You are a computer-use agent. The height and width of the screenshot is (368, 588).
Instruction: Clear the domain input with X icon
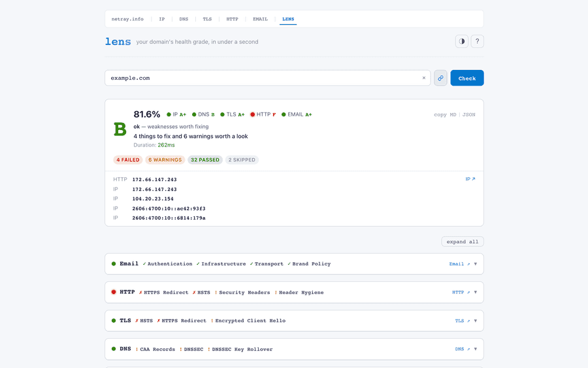423,78
